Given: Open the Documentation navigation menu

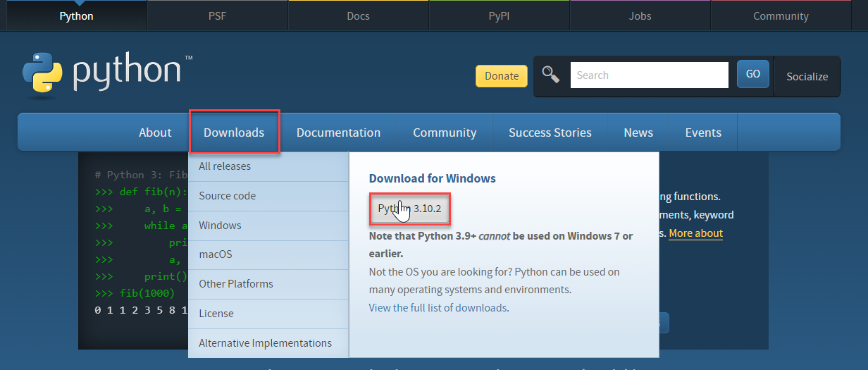Looking at the screenshot, I should click(x=338, y=132).
